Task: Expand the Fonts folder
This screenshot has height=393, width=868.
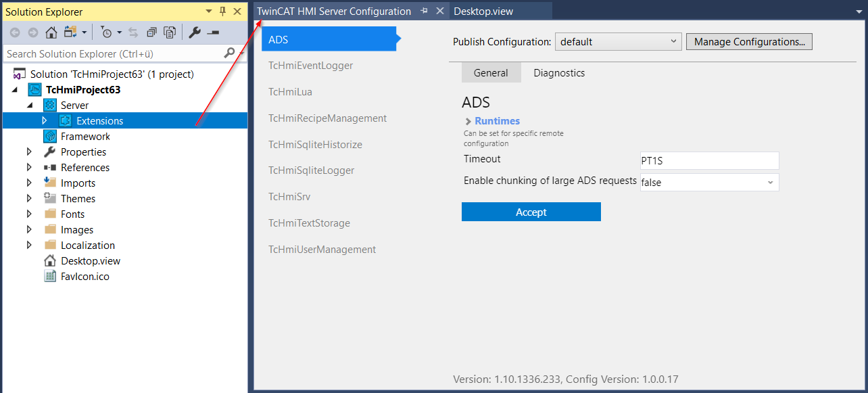Action: click(29, 214)
